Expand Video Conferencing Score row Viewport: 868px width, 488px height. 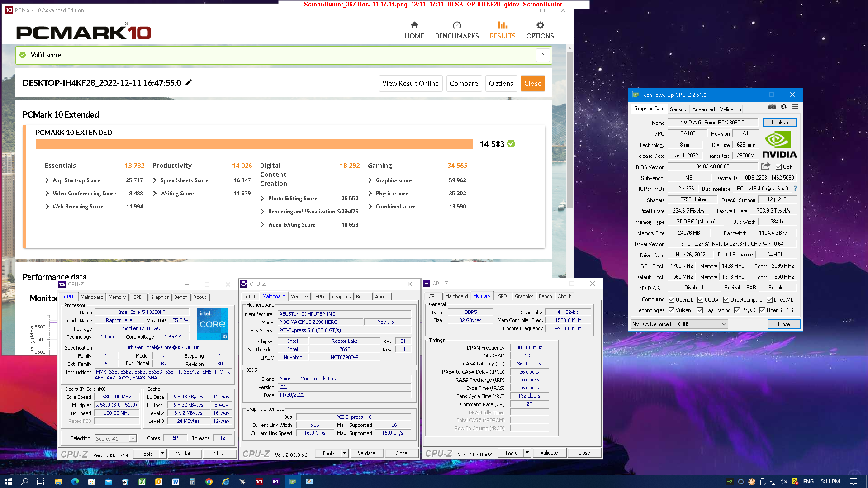coord(47,194)
